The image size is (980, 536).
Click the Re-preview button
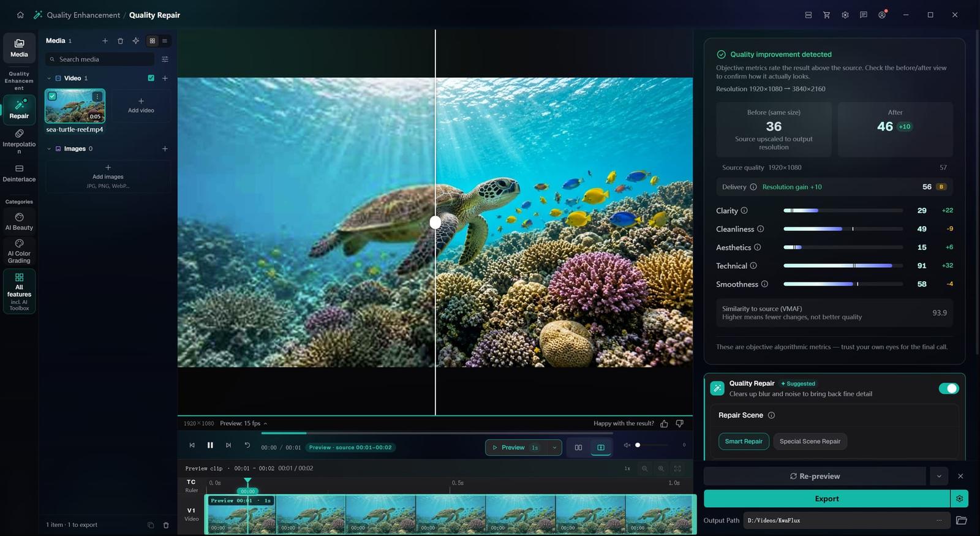(x=815, y=476)
